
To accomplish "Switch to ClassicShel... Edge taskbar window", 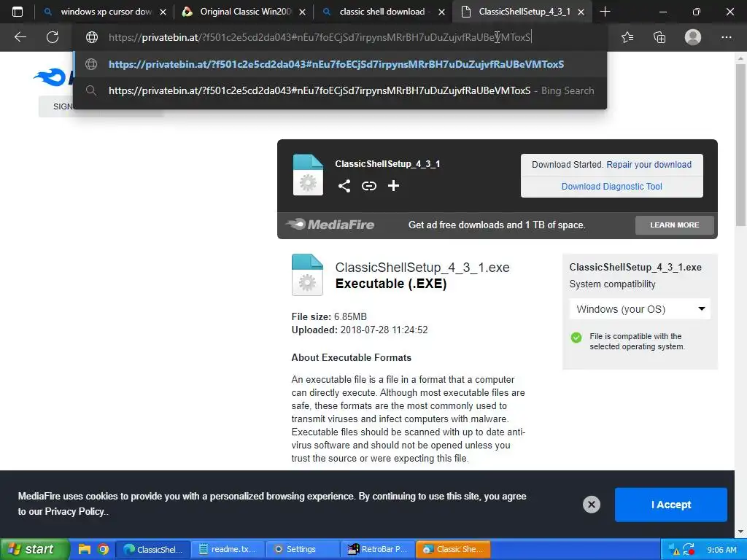I will tap(153, 549).
